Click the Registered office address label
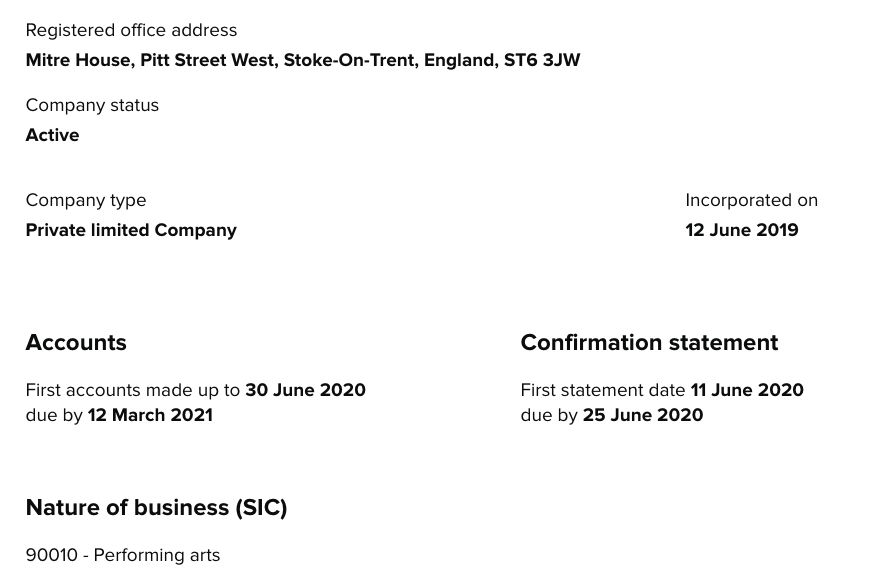Viewport: 886px width, 585px height. coord(131,30)
